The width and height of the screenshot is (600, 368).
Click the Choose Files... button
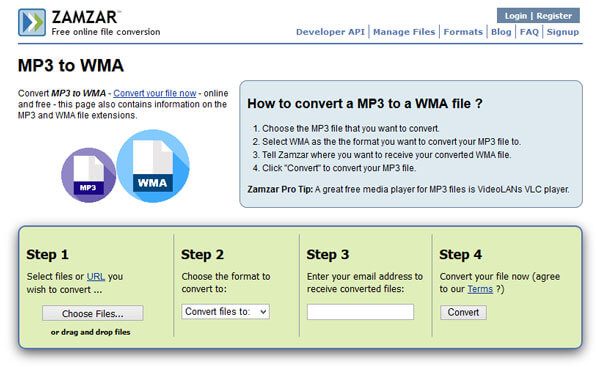tap(93, 313)
